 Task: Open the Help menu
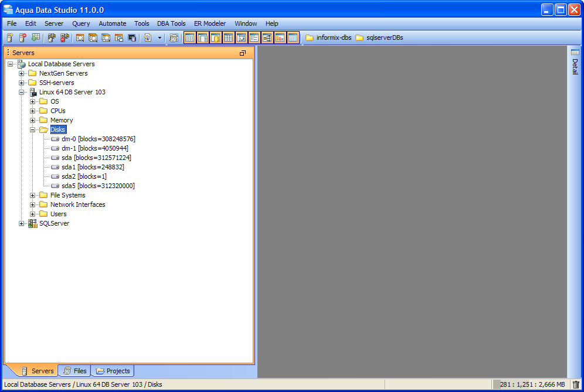(x=272, y=23)
